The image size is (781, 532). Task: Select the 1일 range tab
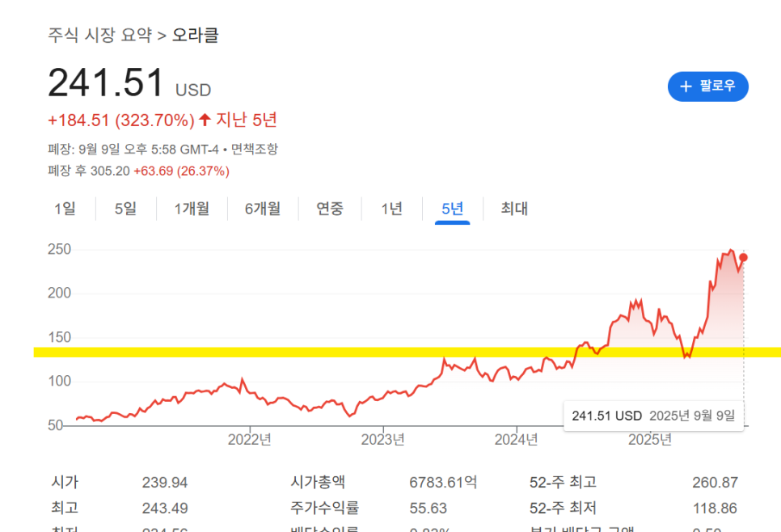[x=65, y=209]
